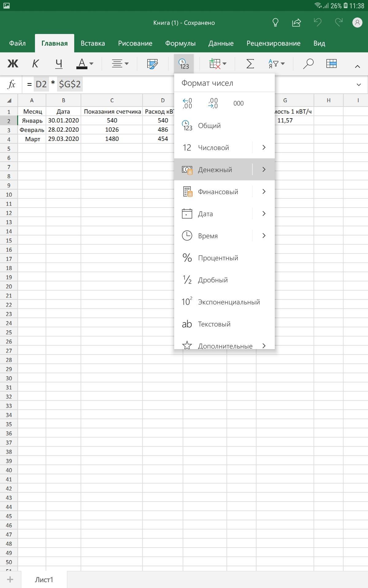The width and height of the screenshot is (368, 588).
Task: Choose the Процентный format
Action: (x=224, y=258)
